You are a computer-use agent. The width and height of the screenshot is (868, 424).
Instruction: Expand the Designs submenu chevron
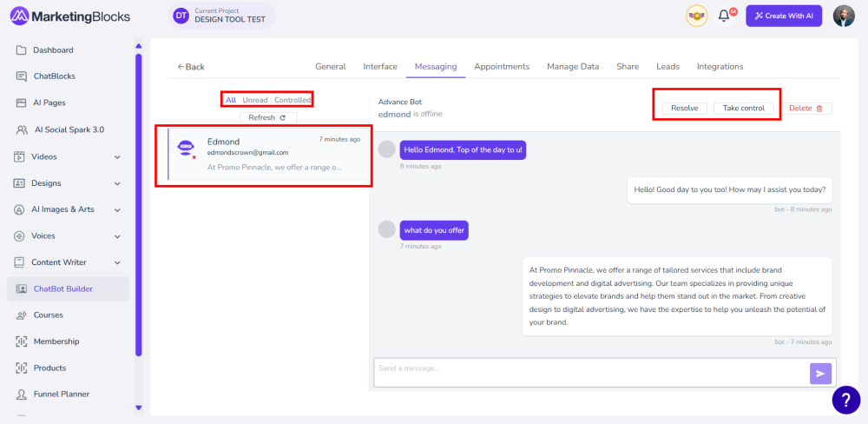tap(117, 183)
